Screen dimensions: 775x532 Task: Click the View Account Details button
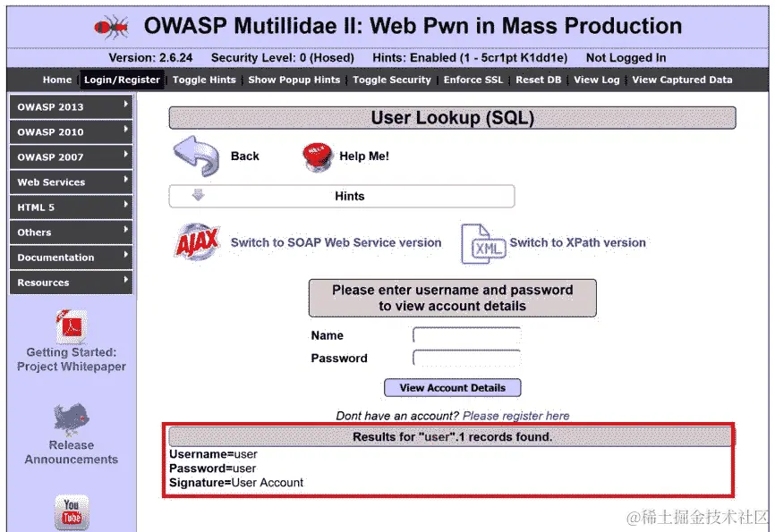tap(452, 388)
